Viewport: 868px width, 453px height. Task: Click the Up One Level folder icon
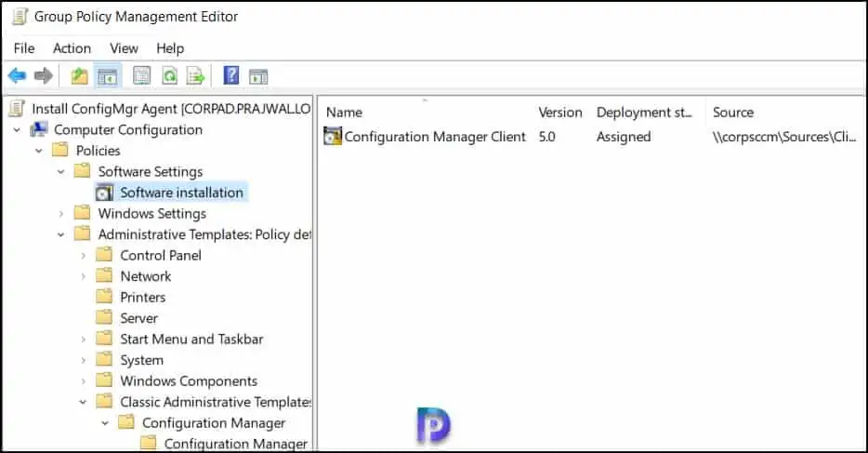click(80, 76)
